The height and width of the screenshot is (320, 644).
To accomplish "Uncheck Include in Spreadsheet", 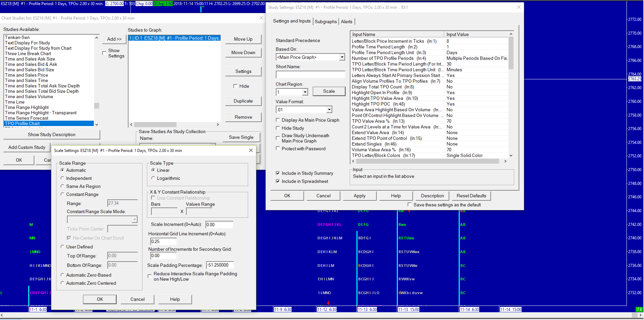I will [x=278, y=181].
